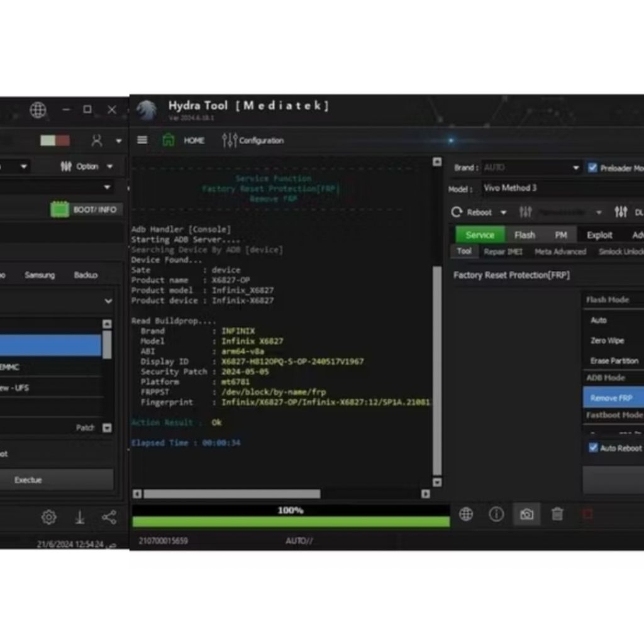
Task: Select the blue highlighted list row
Action: pos(50,345)
